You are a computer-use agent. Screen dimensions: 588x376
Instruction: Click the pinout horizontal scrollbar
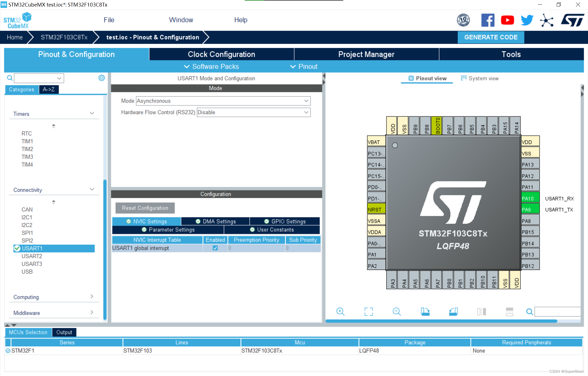[x=441, y=321]
